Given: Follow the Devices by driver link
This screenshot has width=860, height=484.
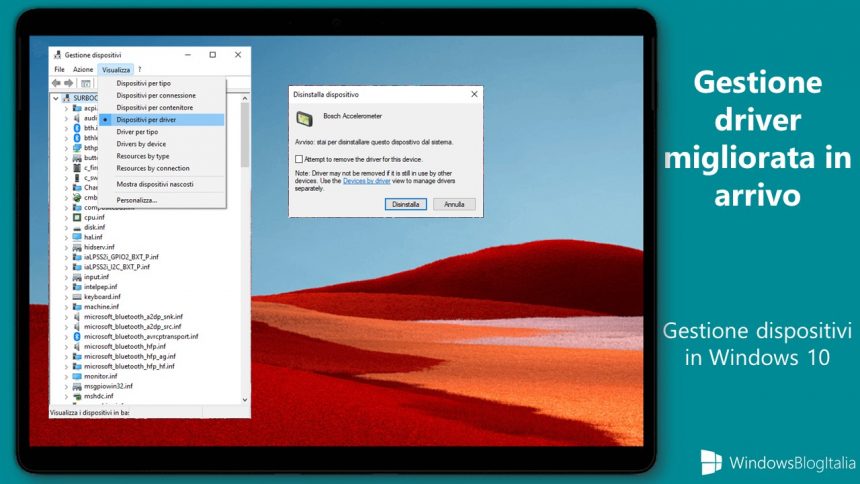Looking at the screenshot, I should [366, 180].
